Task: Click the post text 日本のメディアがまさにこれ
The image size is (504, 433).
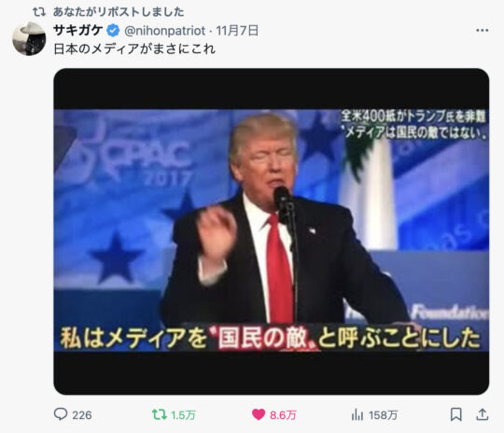Action: 134,49
